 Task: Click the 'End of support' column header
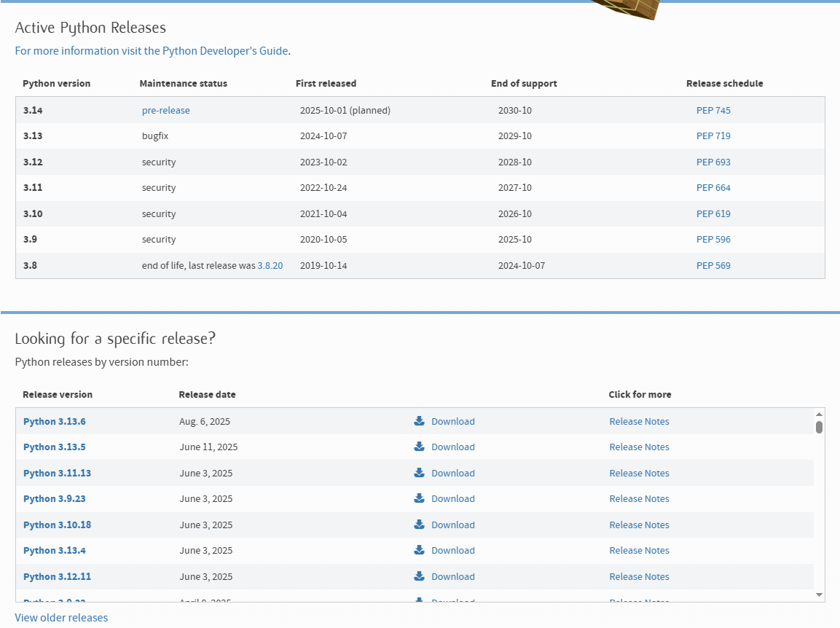524,84
